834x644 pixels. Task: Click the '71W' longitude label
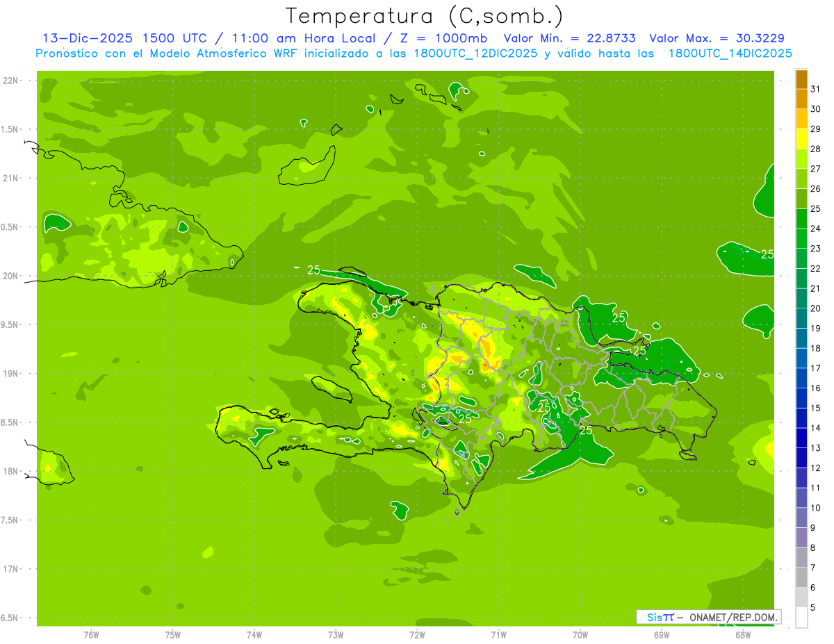(x=498, y=635)
